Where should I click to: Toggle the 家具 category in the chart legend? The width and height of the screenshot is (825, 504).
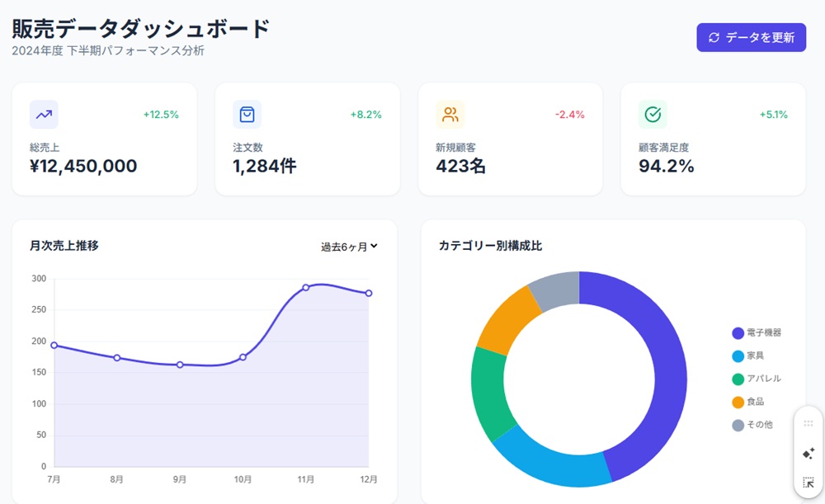755,356
